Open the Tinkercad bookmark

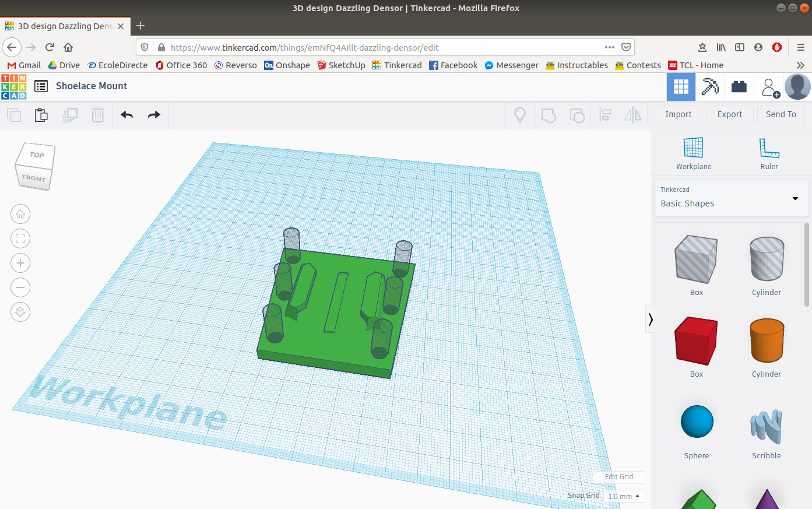398,65
